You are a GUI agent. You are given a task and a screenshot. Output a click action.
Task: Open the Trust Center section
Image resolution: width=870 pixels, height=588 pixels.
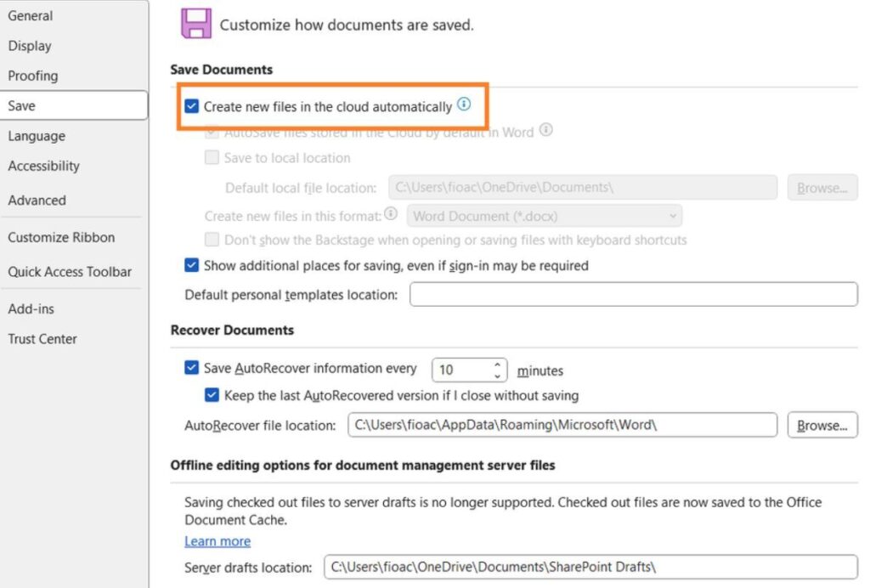[42, 339]
